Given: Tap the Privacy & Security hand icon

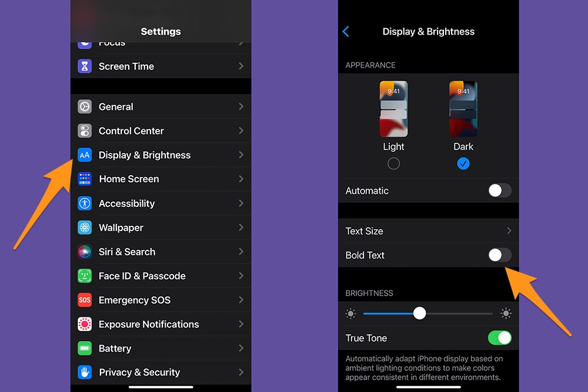Looking at the screenshot, I should (x=85, y=373).
